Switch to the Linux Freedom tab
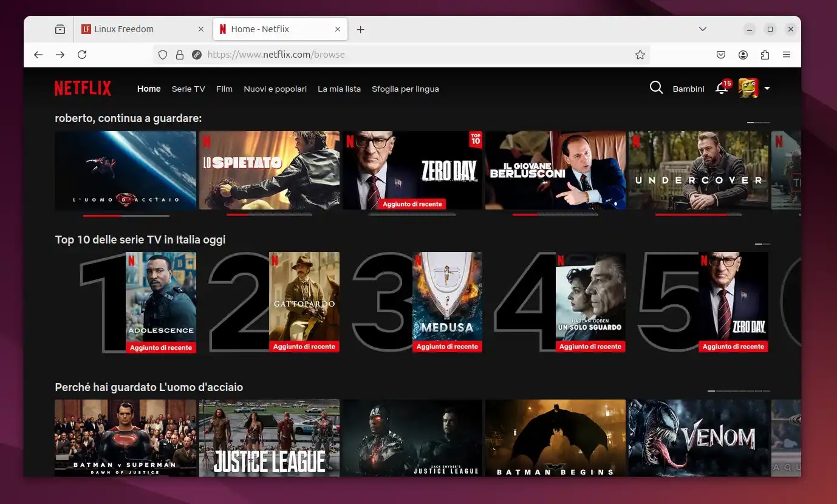This screenshot has width=837, height=504. 142,29
